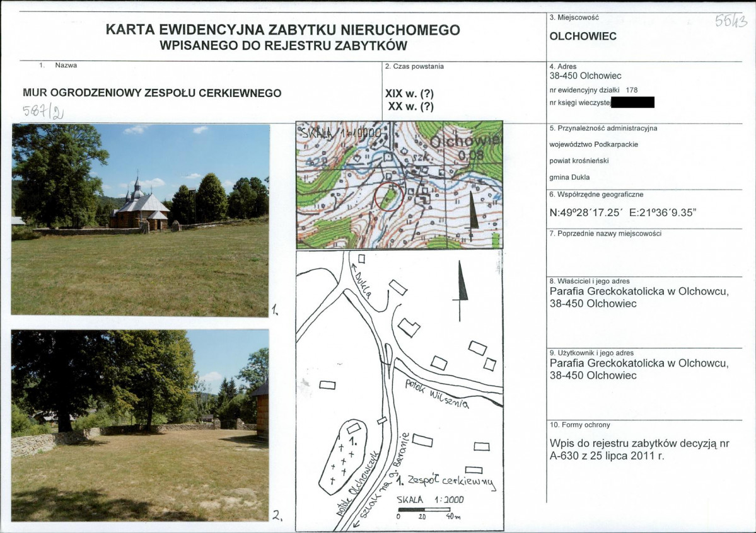Click photo caption number '2.'
The width and height of the screenshot is (756, 533).
(x=277, y=515)
